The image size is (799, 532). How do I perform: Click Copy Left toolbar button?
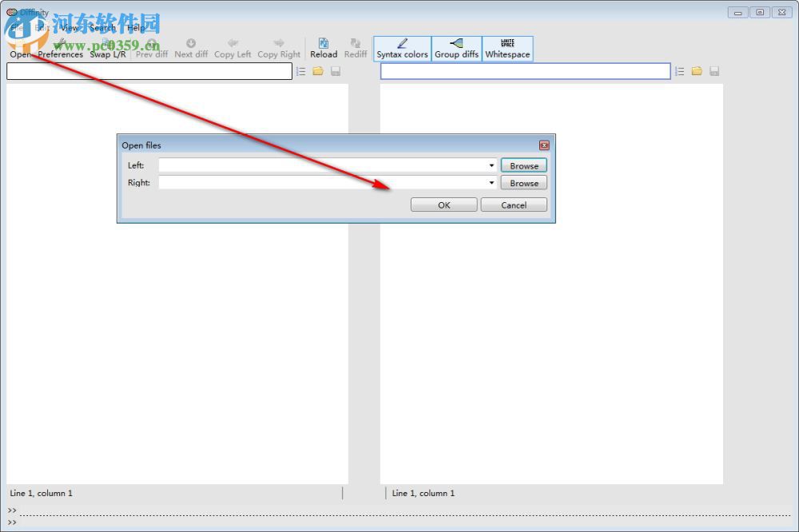(233, 49)
